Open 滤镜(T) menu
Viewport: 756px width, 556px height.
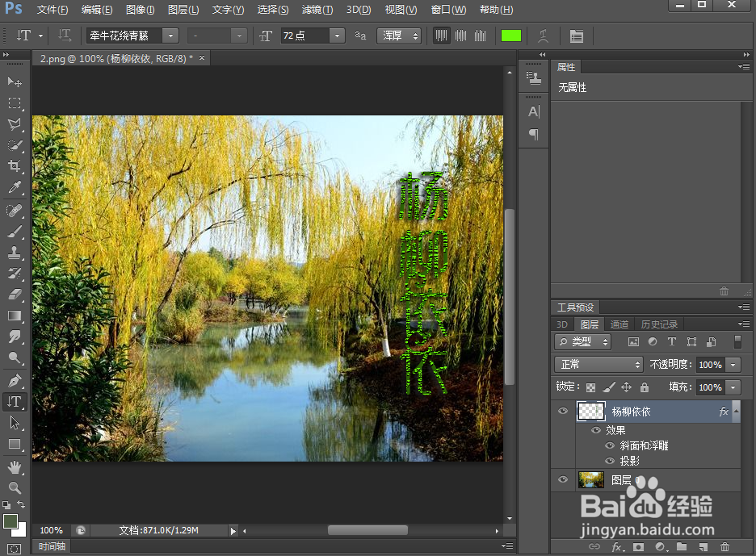pyautogui.click(x=317, y=10)
